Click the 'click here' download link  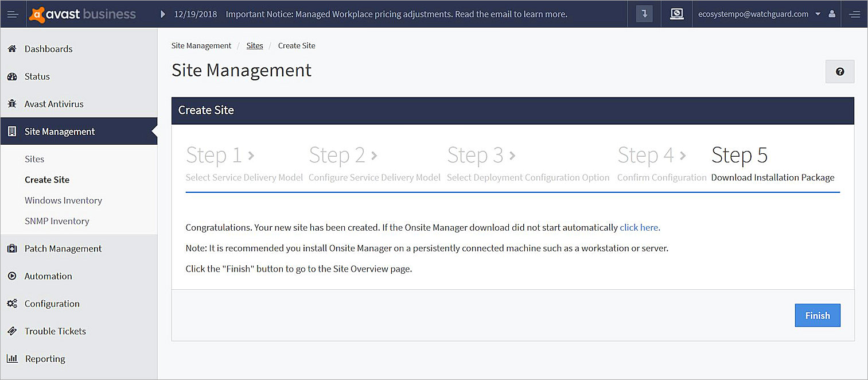639,227
